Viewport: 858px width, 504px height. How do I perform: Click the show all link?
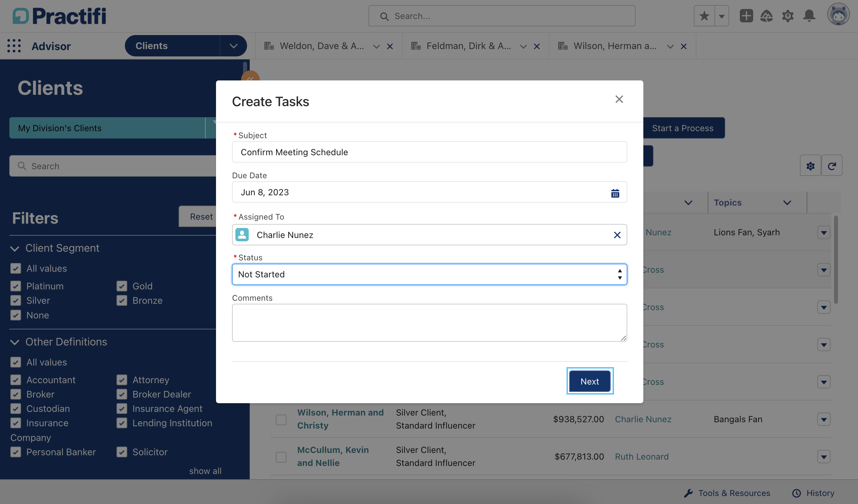tap(205, 471)
